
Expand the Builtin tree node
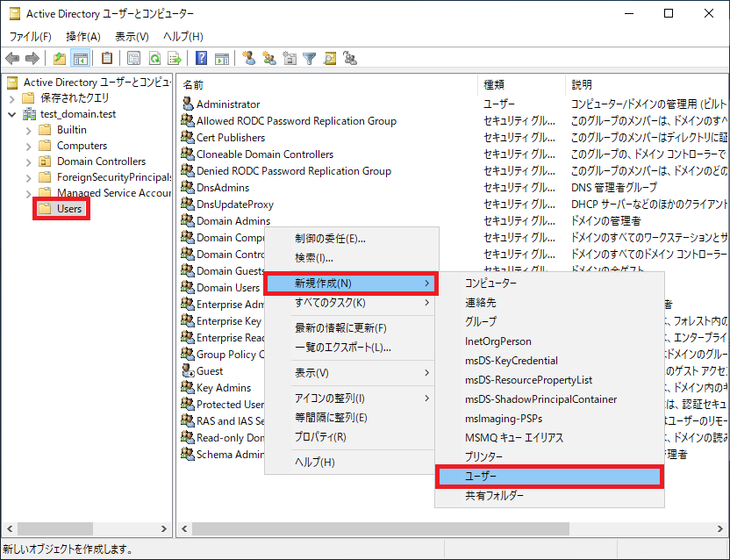(28, 131)
